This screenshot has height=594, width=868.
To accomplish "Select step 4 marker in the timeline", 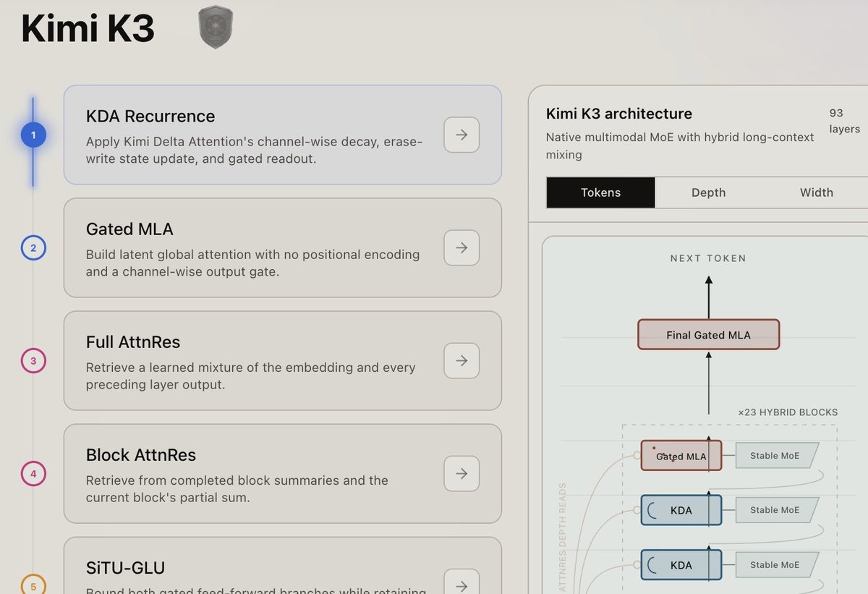I will tap(33, 474).
